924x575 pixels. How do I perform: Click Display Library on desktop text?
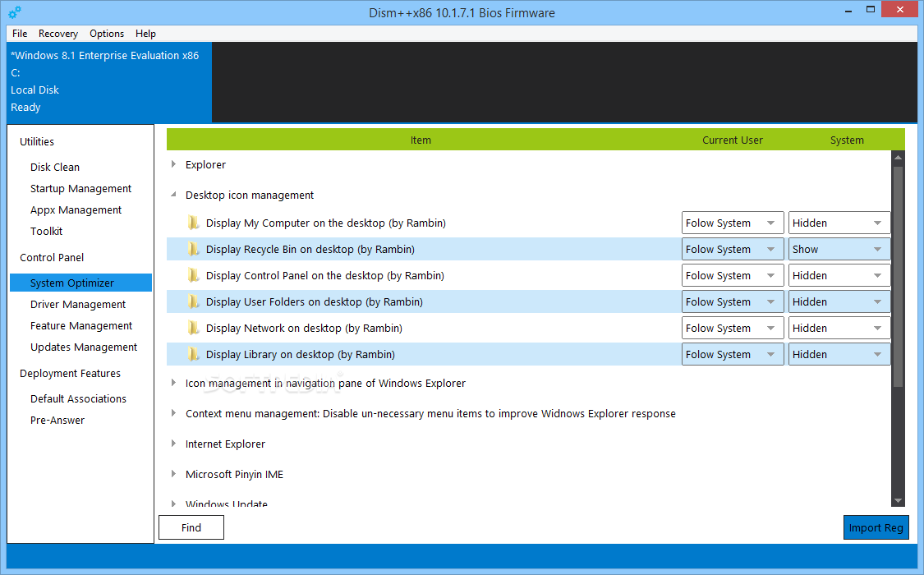(x=301, y=354)
